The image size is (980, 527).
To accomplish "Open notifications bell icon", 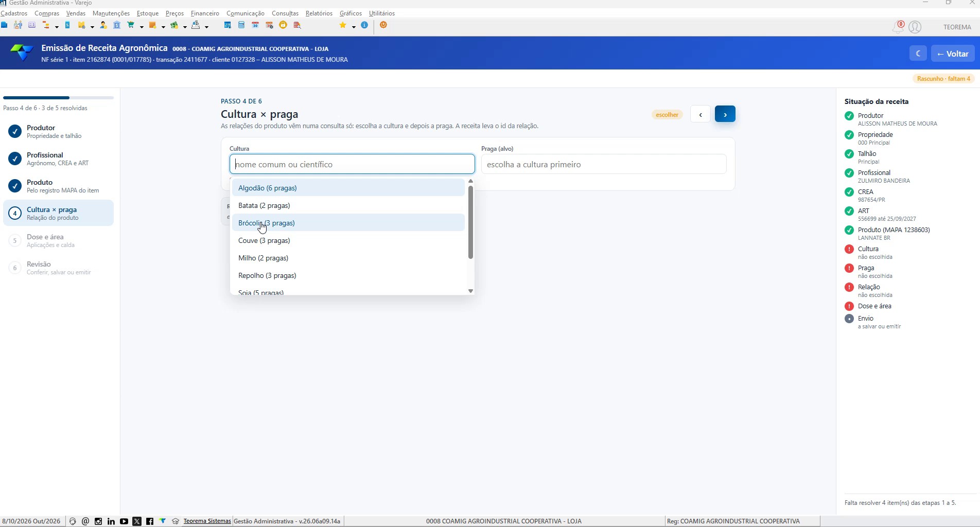I will click(x=898, y=27).
